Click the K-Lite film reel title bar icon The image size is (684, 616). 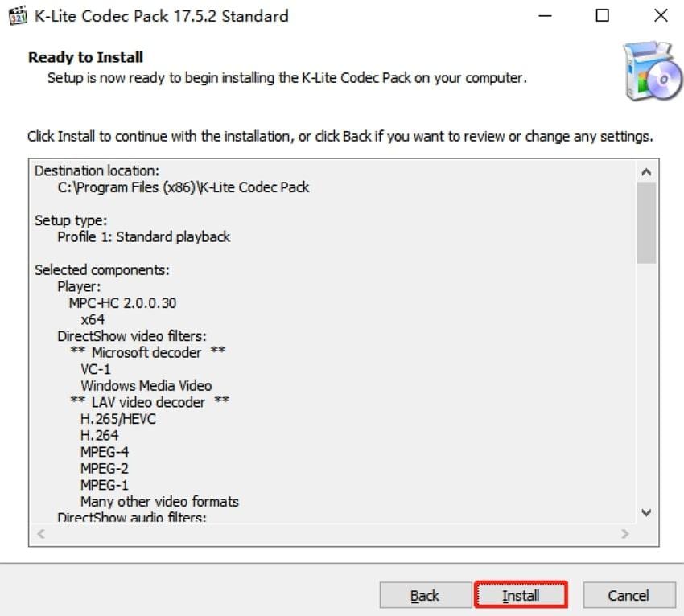coord(18,15)
